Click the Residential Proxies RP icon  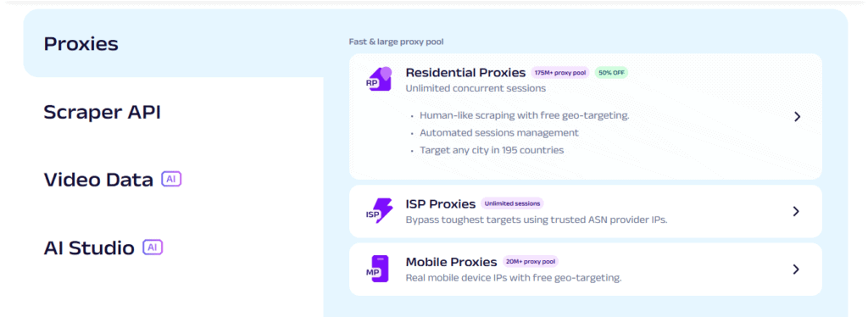379,79
